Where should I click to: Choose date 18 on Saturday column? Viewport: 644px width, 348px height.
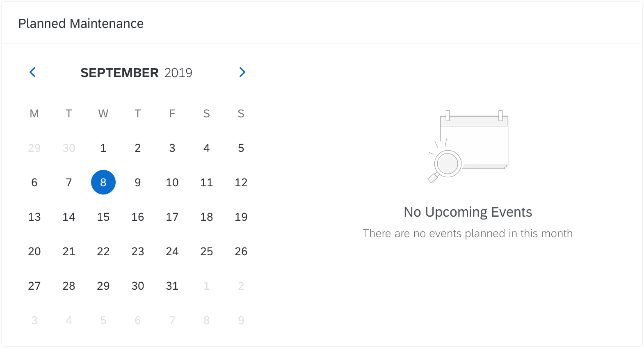tap(207, 217)
